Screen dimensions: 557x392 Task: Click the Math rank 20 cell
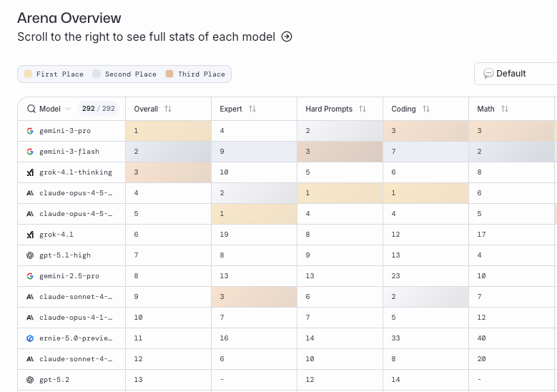tap(511, 359)
